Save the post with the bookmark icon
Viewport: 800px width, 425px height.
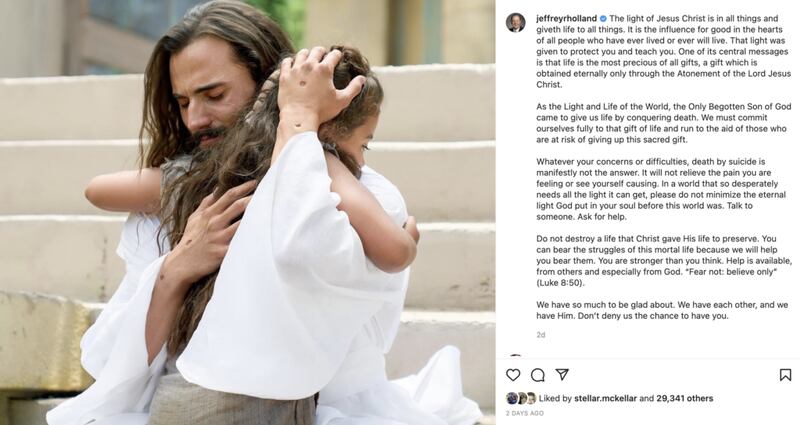tap(785, 375)
